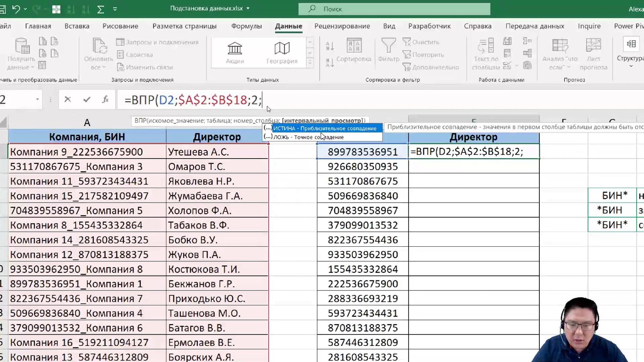
Task: Switch to the Формулы ribbon tab
Action: pyautogui.click(x=246, y=26)
